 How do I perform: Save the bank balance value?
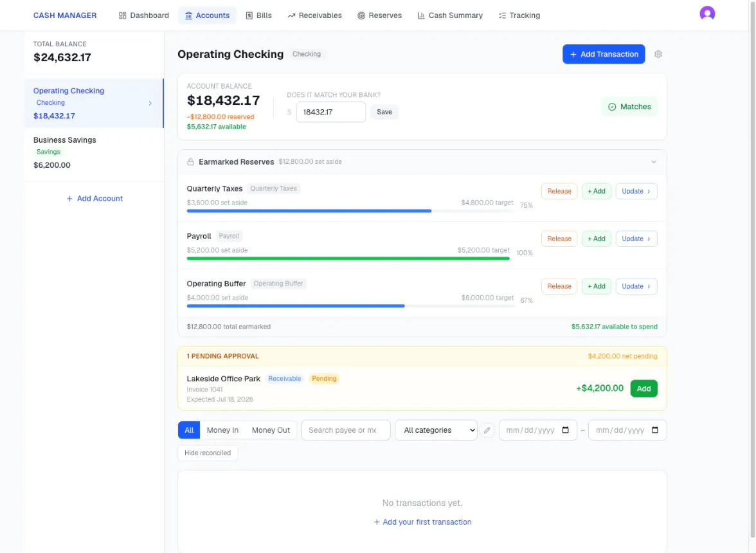[x=384, y=112]
